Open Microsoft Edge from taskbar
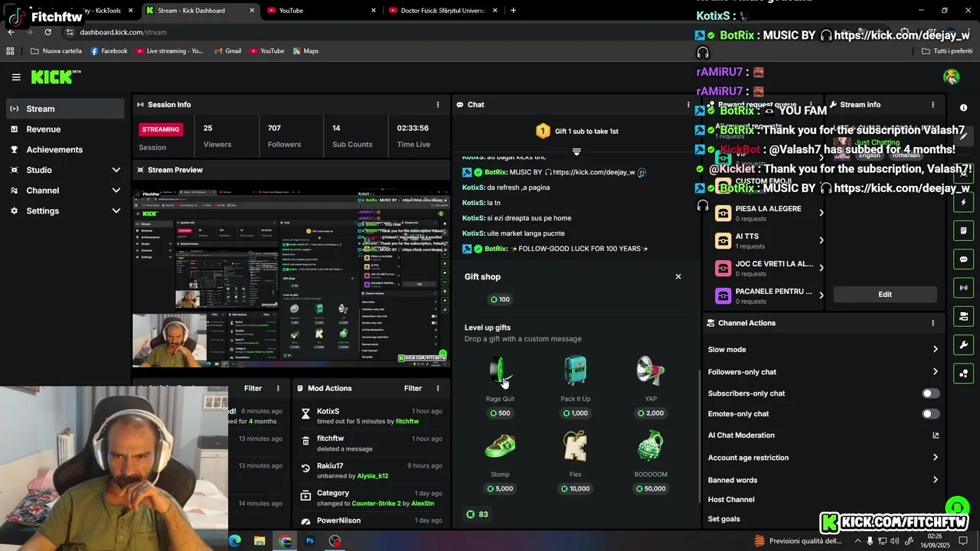The image size is (980, 551). tap(235, 541)
